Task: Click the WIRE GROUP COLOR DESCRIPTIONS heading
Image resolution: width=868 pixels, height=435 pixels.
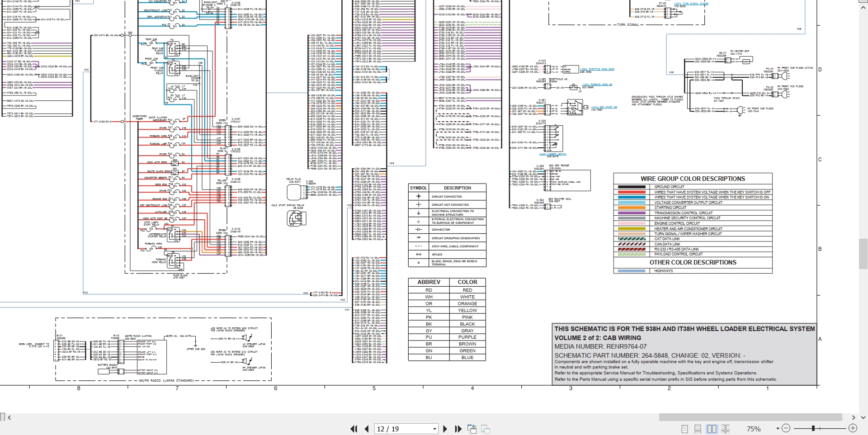Action: (693, 179)
